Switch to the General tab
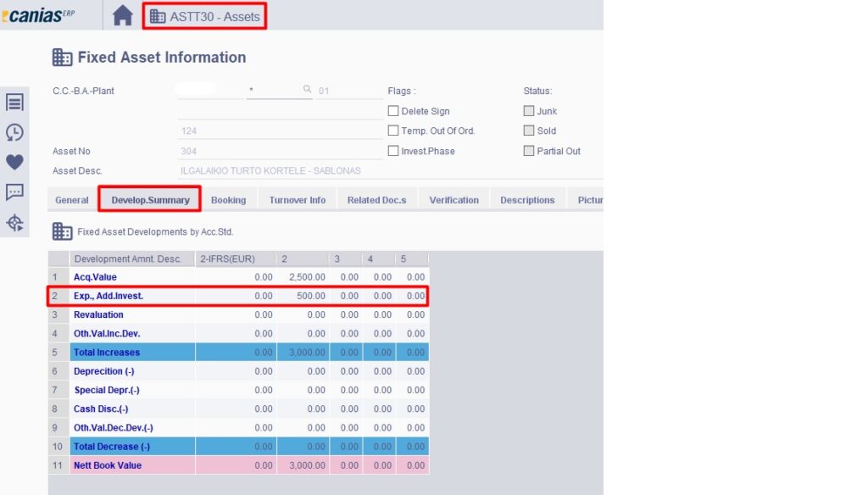The width and height of the screenshot is (868, 495). [72, 200]
